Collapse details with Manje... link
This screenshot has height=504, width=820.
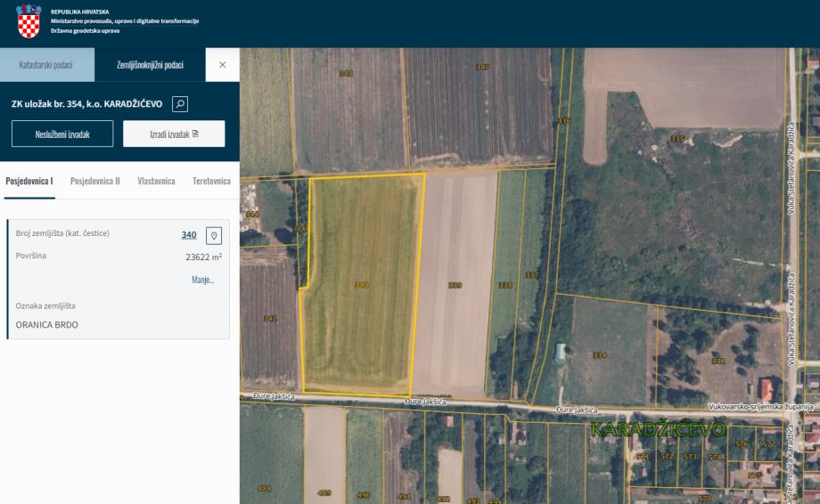click(x=203, y=280)
